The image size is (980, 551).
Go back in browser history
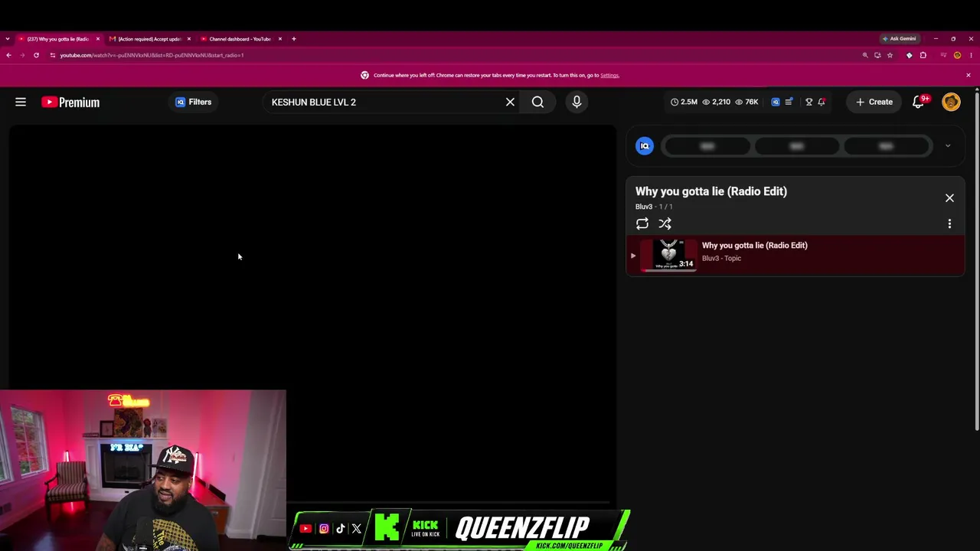point(8,55)
